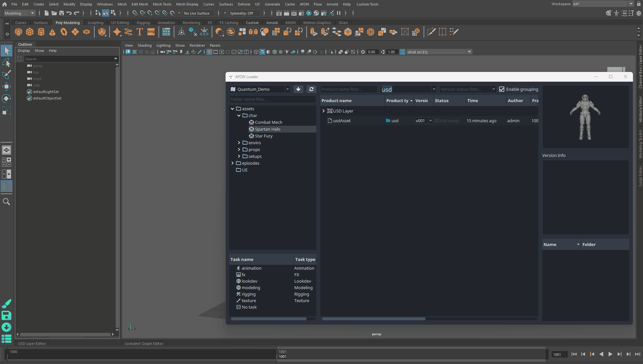Click the Product name filter field
The width and height of the screenshot is (643, 364).
pos(348,89)
